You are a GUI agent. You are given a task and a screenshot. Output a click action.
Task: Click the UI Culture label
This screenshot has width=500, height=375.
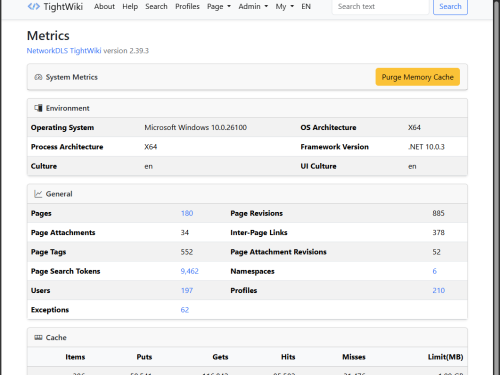tap(318, 166)
